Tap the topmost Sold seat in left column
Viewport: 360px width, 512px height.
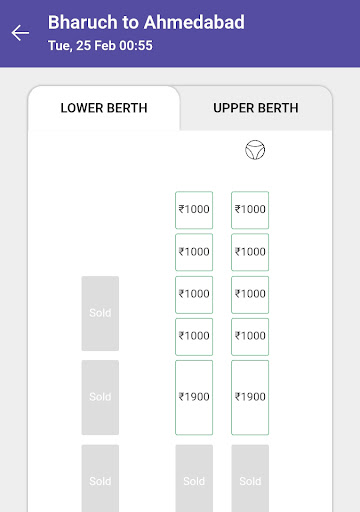(x=100, y=313)
